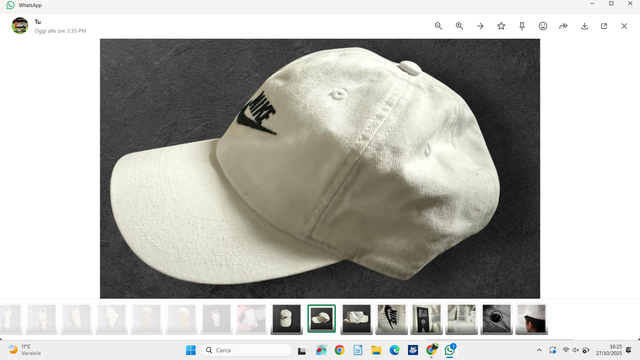
Task: Click sender profile picture avatar
Action: click(x=20, y=26)
